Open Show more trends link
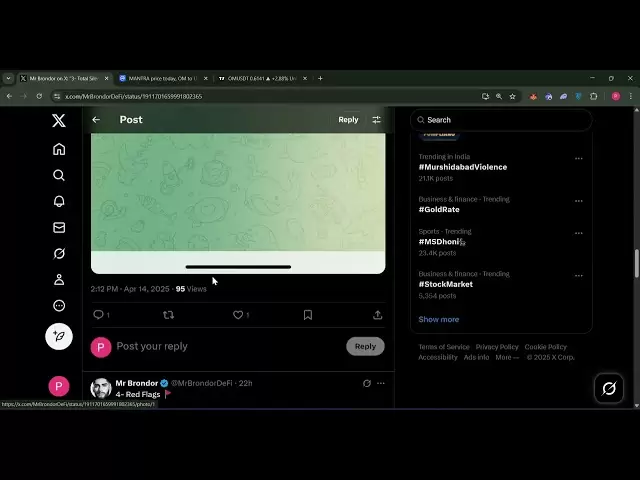The width and height of the screenshot is (640, 480). click(x=439, y=319)
